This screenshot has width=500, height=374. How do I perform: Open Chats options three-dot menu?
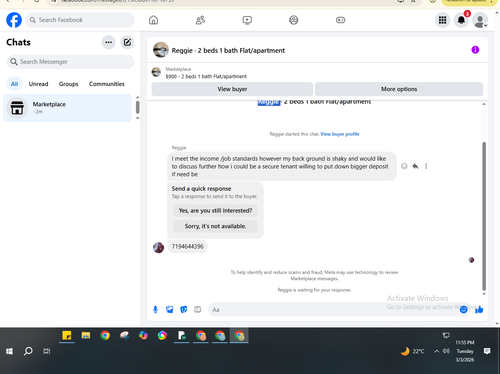(x=108, y=42)
